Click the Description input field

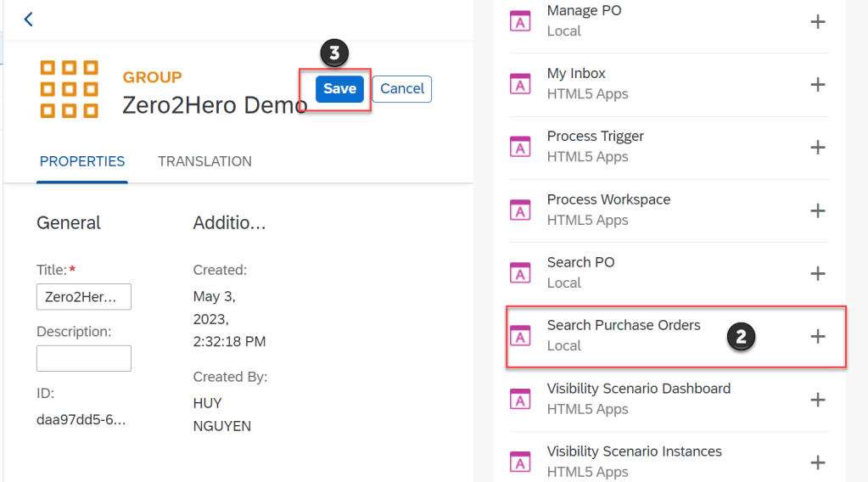pos(83,358)
